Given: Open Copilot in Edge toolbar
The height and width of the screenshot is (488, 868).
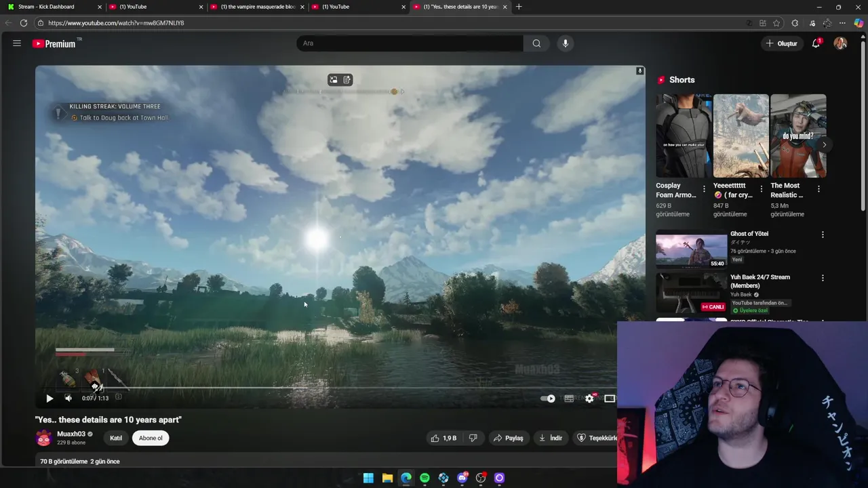Looking at the screenshot, I should (859, 23).
